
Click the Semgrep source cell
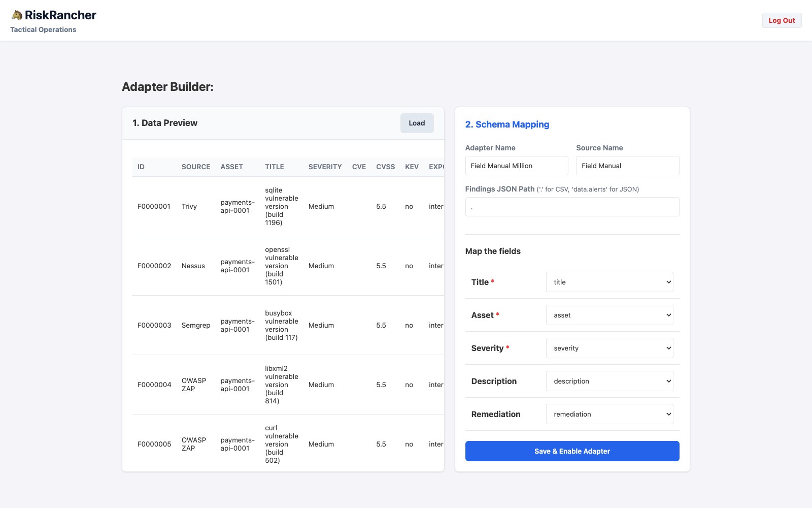point(196,325)
